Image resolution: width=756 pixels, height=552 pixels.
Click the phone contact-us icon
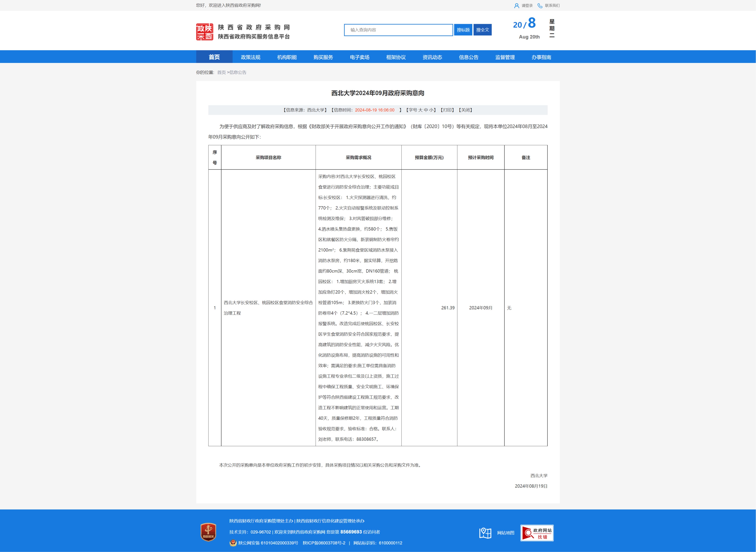tap(540, 6)
